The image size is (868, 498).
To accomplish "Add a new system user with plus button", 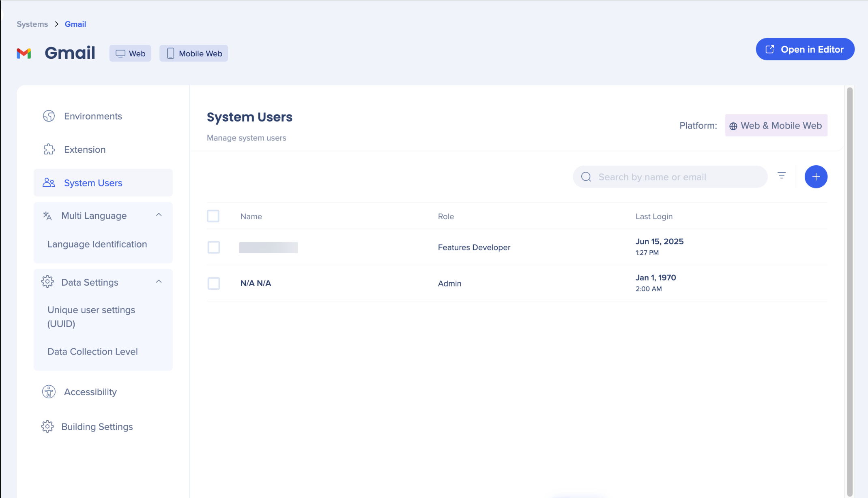I will (x=816, y=177).
